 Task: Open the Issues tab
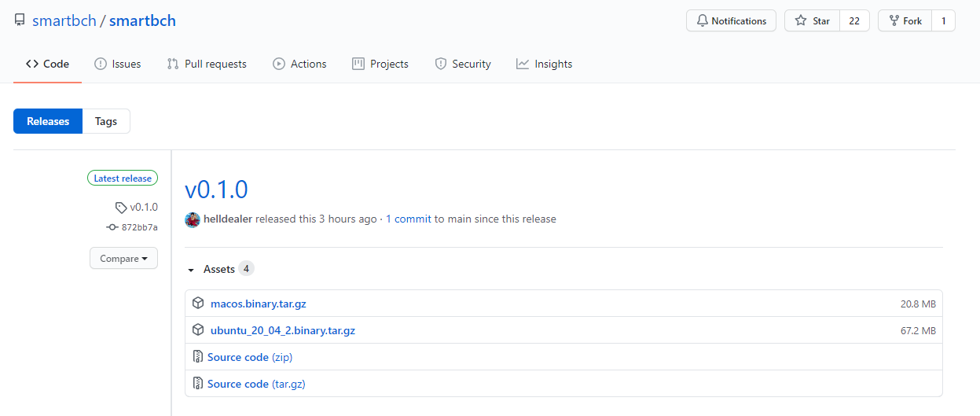click(x=117, y=64)
